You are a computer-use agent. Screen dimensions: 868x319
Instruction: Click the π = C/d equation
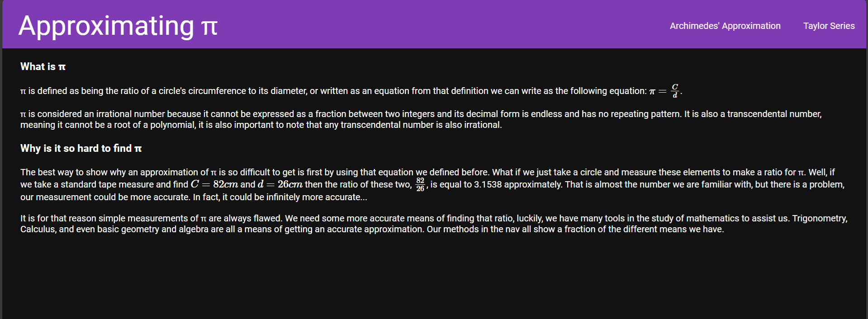point(665,90)
